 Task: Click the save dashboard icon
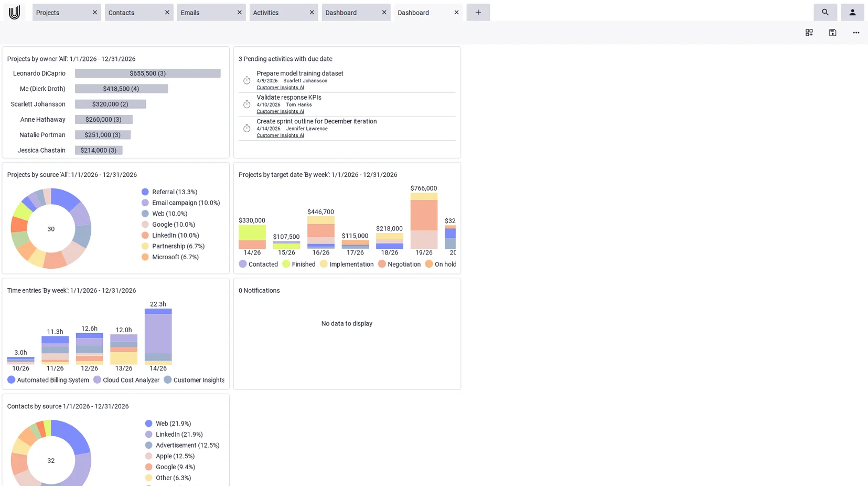click(x=832, y=33)
